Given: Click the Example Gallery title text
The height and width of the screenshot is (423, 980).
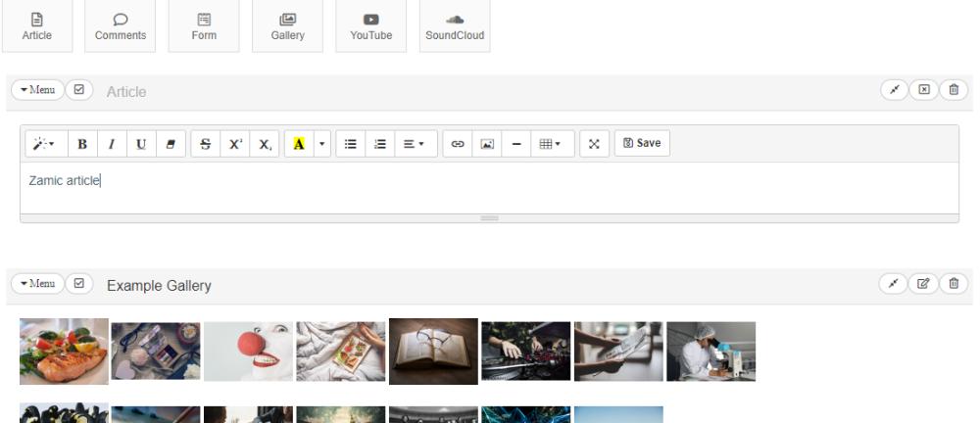Looking at the screenshot, I should (x=159, y=286).
